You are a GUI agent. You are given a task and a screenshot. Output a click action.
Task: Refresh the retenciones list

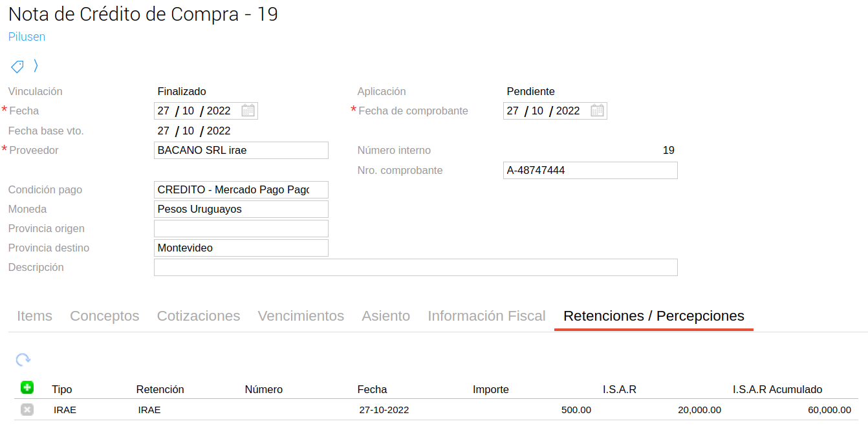pos(23,360)
